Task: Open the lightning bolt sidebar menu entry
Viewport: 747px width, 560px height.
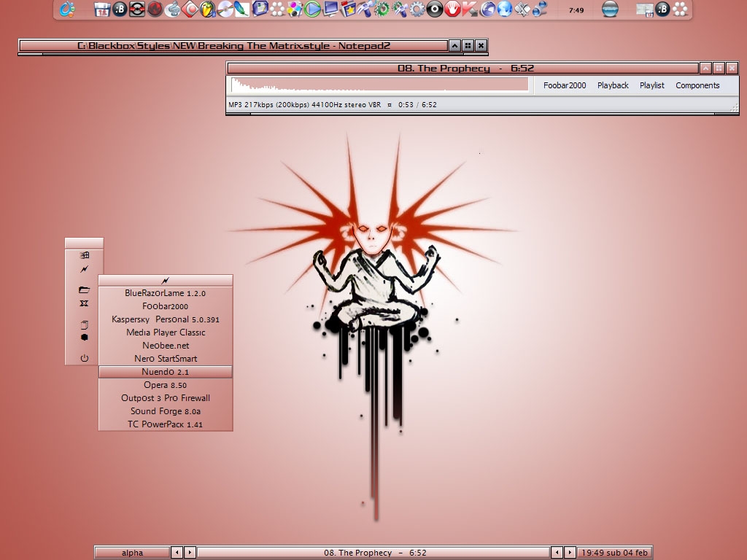Action: click(85, 269)
